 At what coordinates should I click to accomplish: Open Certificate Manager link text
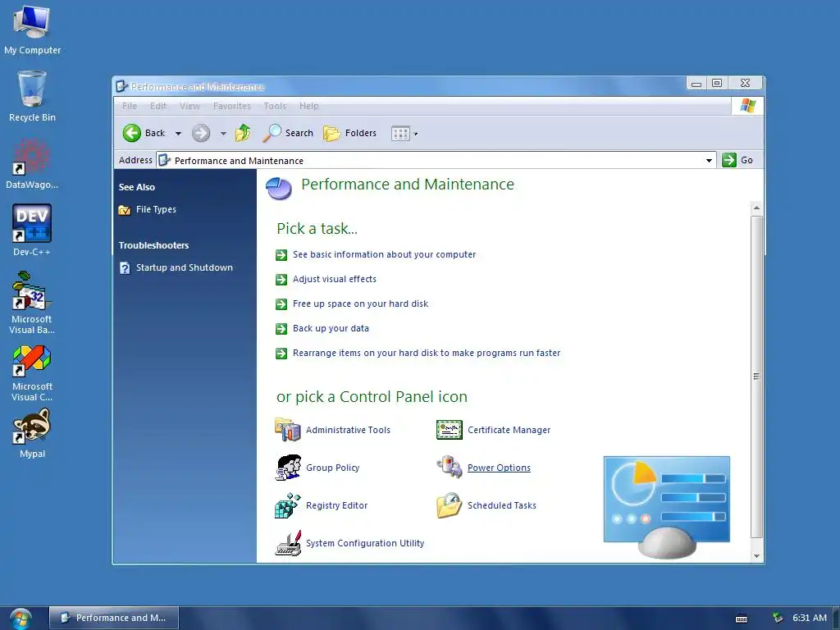click(509, 430)
